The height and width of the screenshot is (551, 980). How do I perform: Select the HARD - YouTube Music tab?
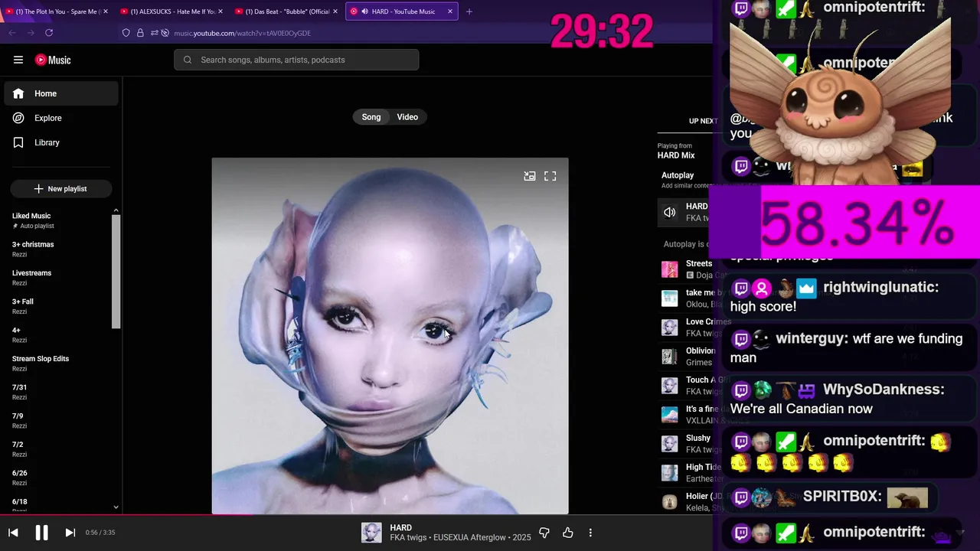tap(402, 11)
